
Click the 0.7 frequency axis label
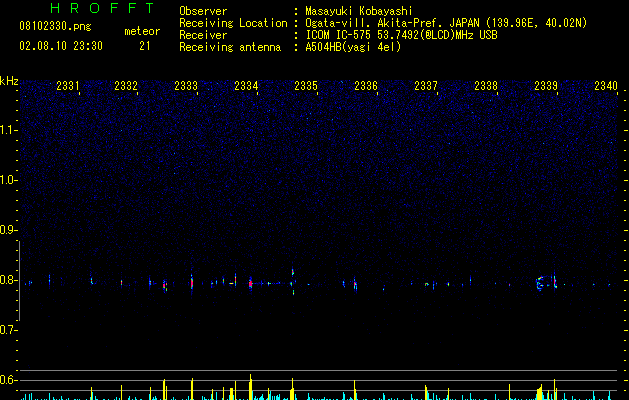(x=8, y=330)
